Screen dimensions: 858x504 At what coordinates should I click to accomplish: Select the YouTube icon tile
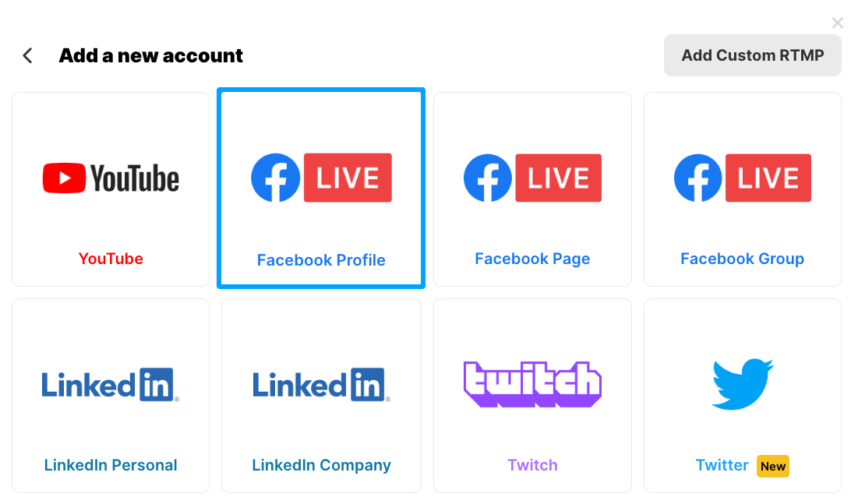tap(110, 178)
